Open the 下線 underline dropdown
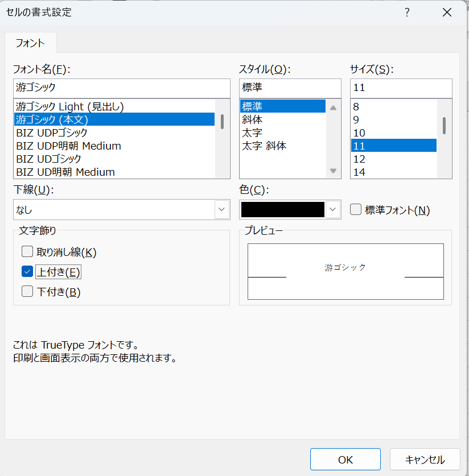Viewport: 469px width, 476px height. 221,210
